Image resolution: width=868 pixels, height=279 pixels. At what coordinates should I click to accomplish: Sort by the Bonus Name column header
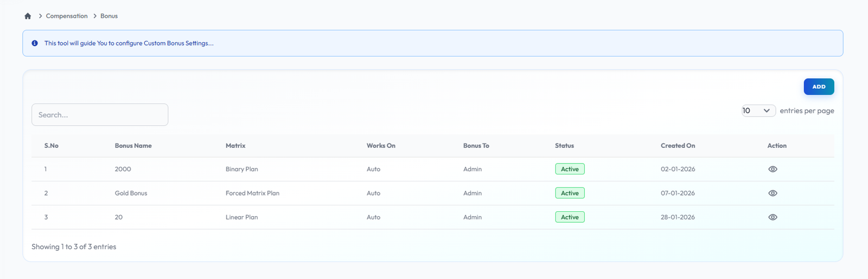(133, 146)
